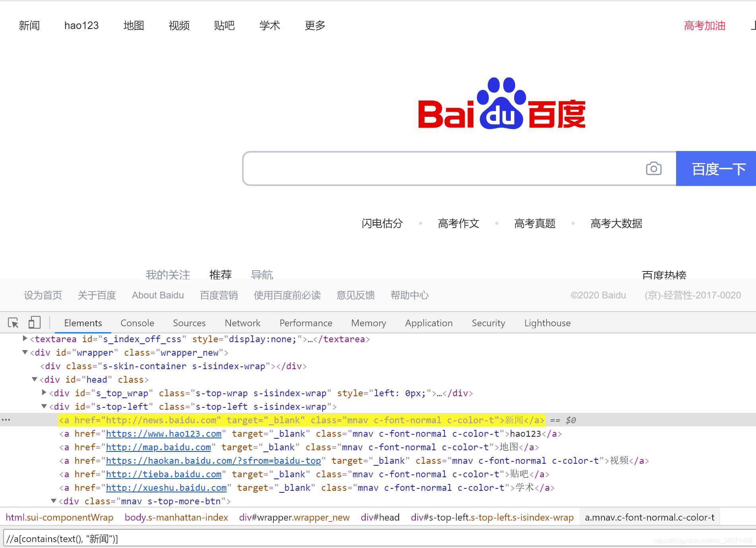Click the http://xueshu.baidu.com href in DOM
This screenshot has width=756, height=548.
(x=166, y=488)
